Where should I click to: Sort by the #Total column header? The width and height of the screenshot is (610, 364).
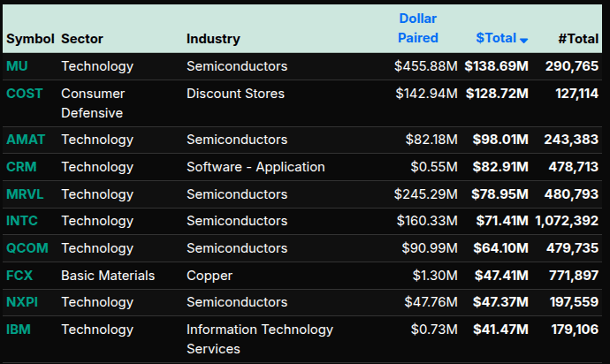pyautogui.click(x=578, y=38)
